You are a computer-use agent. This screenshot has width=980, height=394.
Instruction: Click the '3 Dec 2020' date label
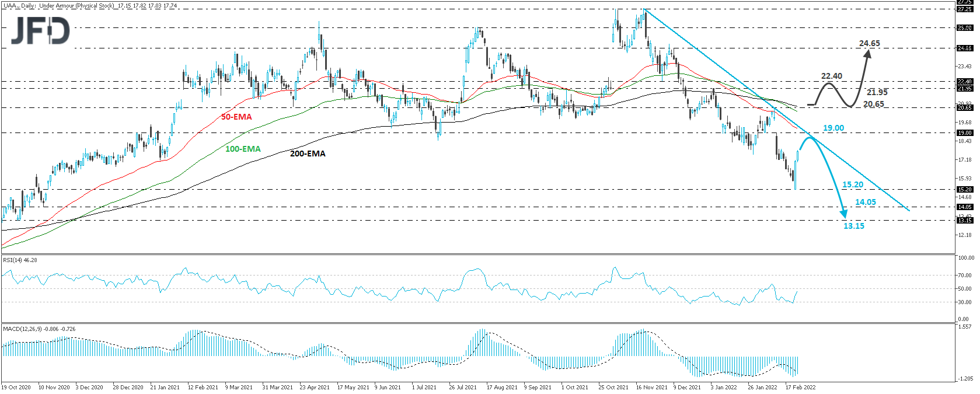coord(89,388)
